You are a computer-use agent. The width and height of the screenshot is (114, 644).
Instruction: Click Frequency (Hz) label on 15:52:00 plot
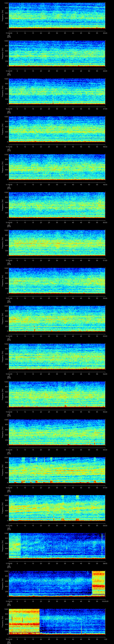[x=3, y=319]
